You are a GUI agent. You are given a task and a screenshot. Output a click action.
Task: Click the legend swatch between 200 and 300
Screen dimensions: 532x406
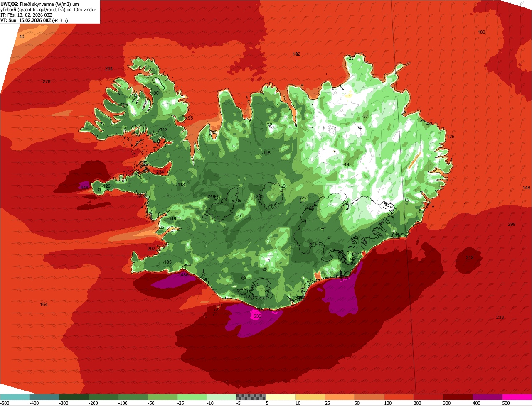pyautogui.click(x=428, y=397)
